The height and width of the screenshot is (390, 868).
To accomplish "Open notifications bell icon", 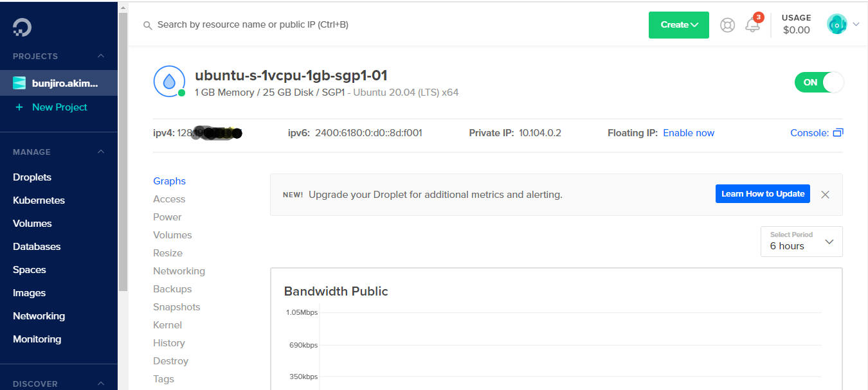I will click(752, 25).
